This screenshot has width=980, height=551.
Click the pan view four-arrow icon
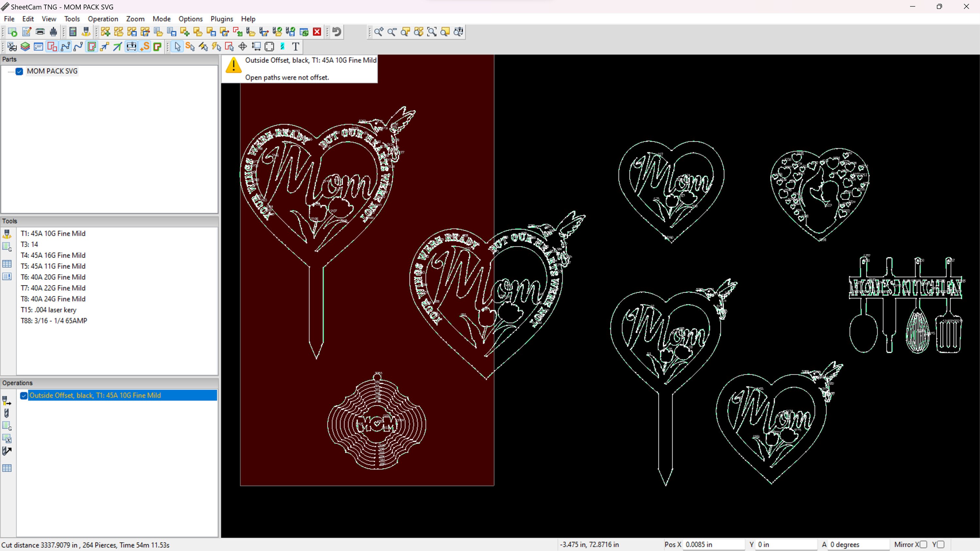(x=242, y=46)
